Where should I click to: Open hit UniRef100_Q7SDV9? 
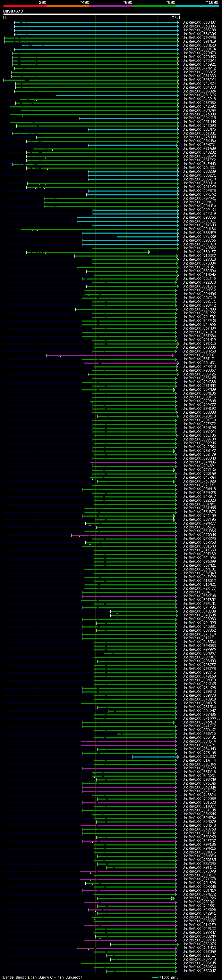pos(199,872)
